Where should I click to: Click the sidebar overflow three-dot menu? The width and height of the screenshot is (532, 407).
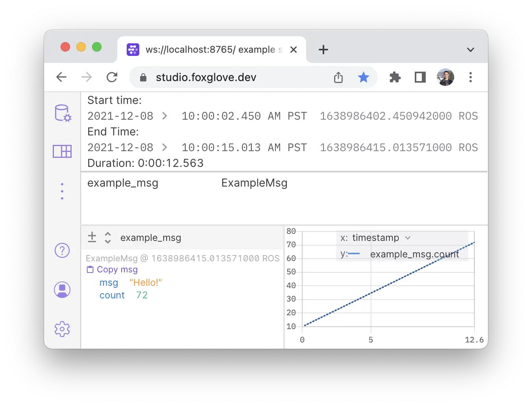62,191
